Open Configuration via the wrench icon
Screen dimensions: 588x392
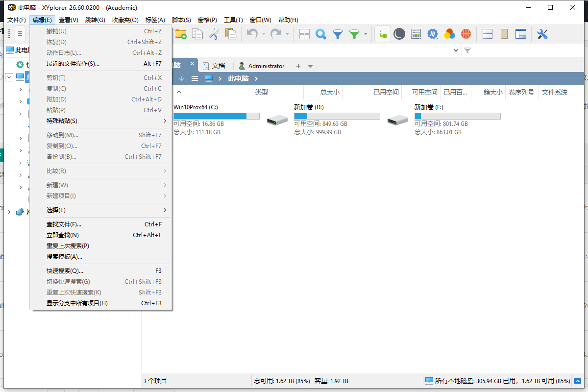[542, 34]
